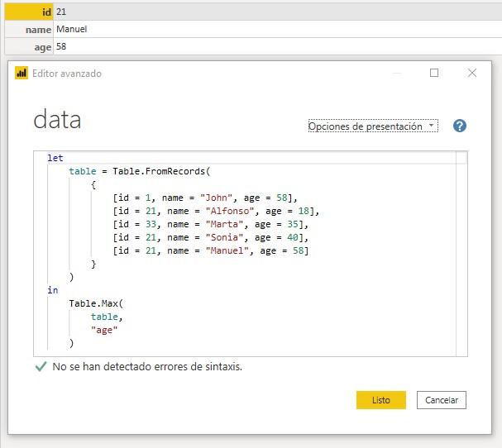Click the Power BI logo in dialog title
Viewport: 502px width, 448px height.
tap(22, 74)
